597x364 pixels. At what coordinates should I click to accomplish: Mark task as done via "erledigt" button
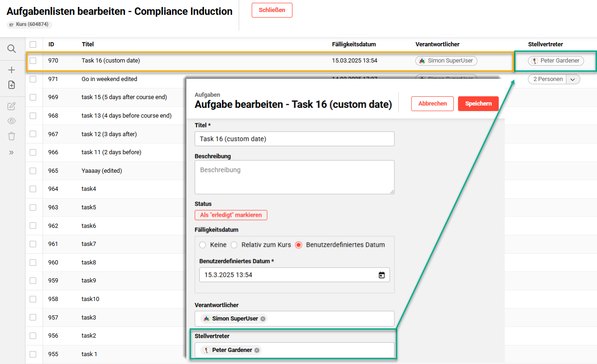coord(231,215)
